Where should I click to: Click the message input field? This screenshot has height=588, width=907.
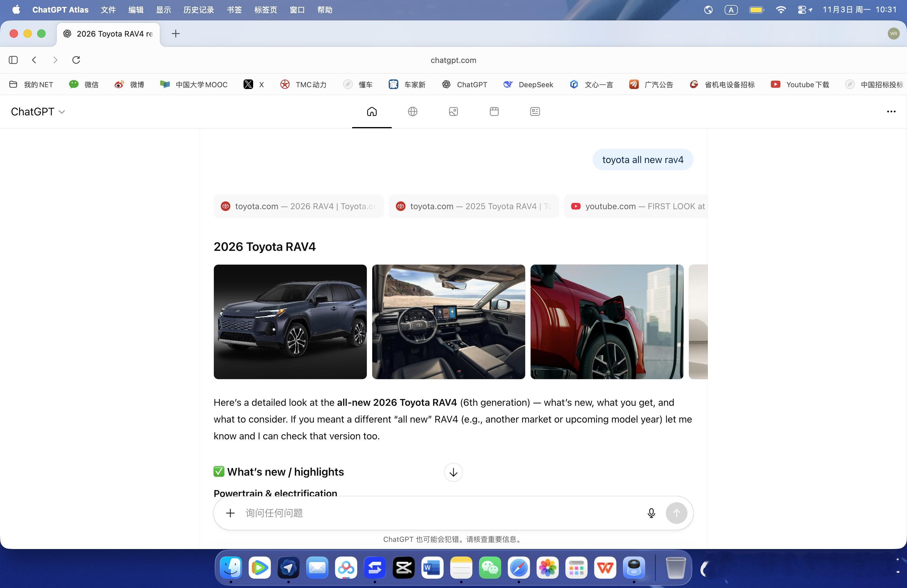438,513
